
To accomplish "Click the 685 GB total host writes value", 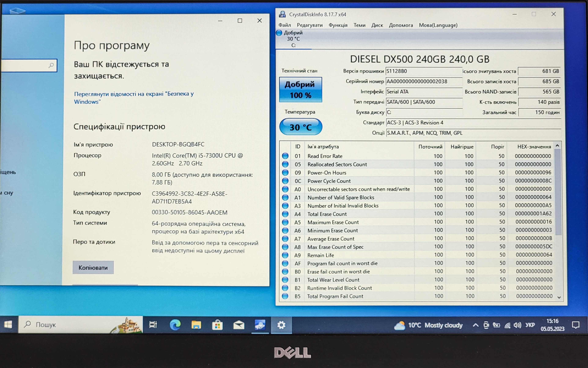I will pos(539,81).
